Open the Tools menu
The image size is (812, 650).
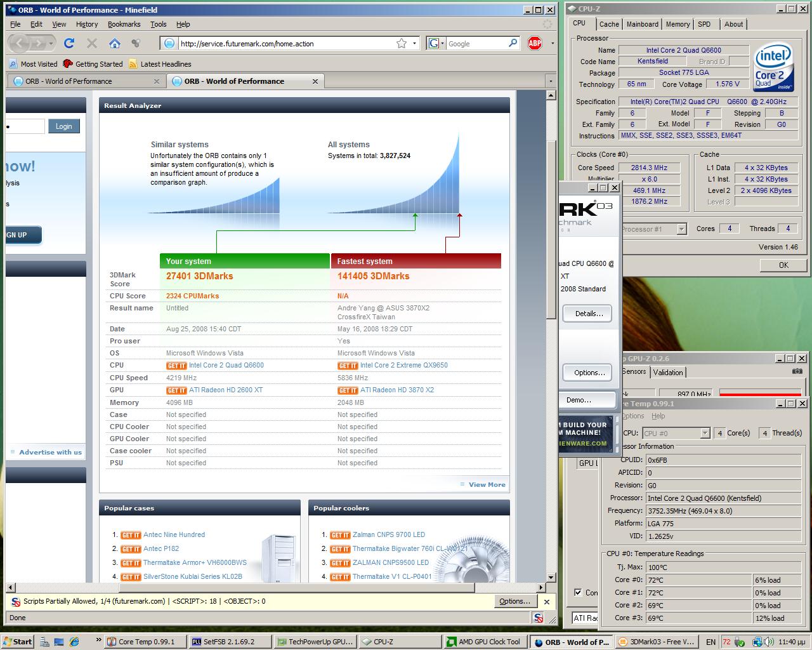click(159, 24)
